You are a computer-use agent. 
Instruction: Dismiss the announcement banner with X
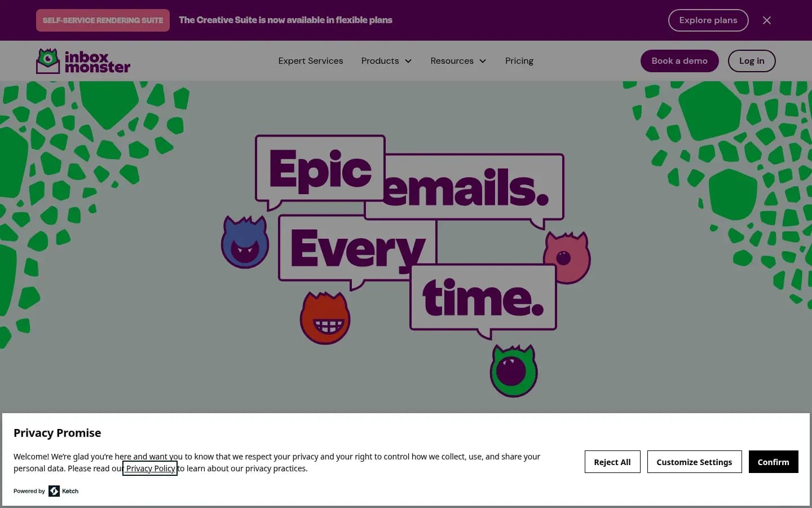766,20
